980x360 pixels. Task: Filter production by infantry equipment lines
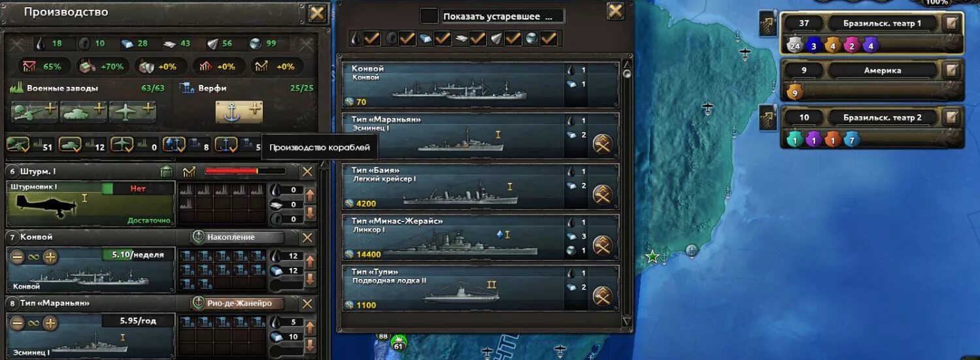(18, 144)
